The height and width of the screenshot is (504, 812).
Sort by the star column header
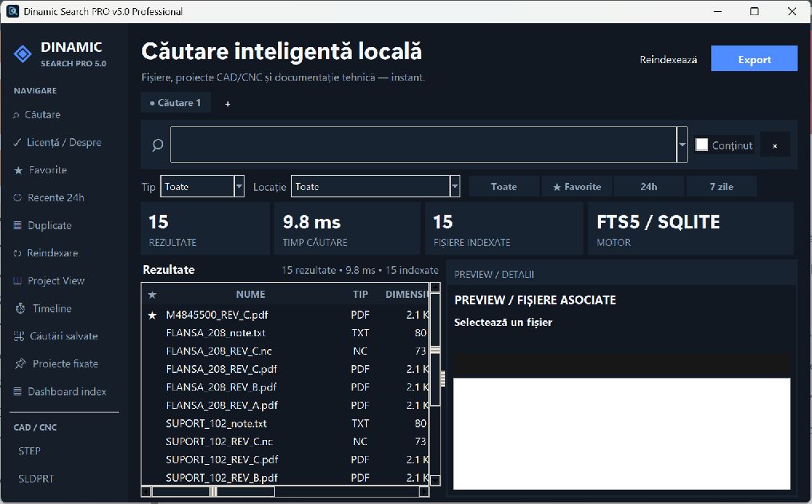click(152, 295)
